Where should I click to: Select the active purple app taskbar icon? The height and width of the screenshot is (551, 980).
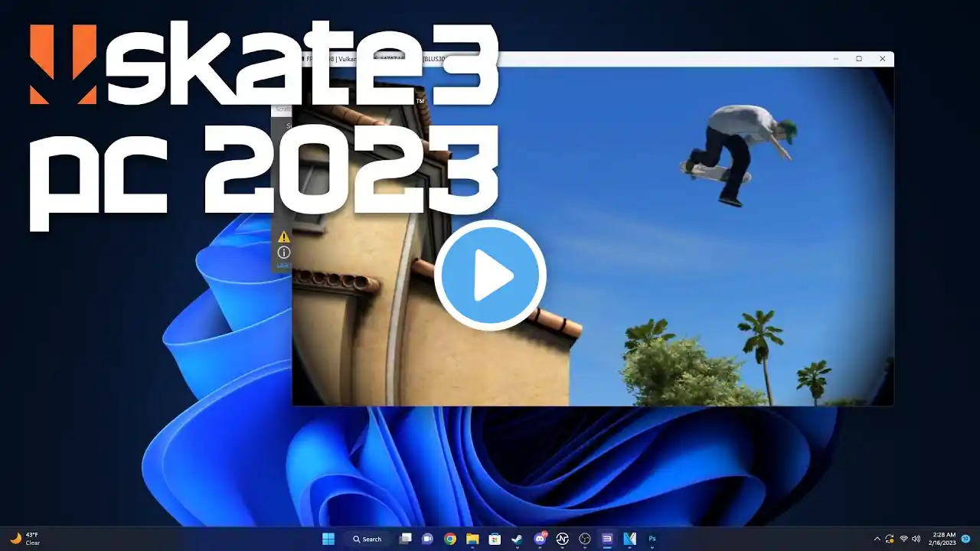607,539
